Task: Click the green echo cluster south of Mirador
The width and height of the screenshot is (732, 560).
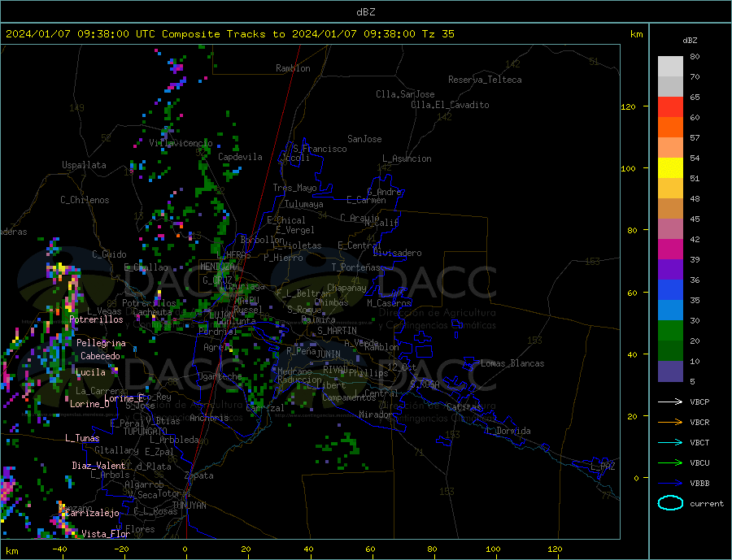Action: tap(342, 450)
